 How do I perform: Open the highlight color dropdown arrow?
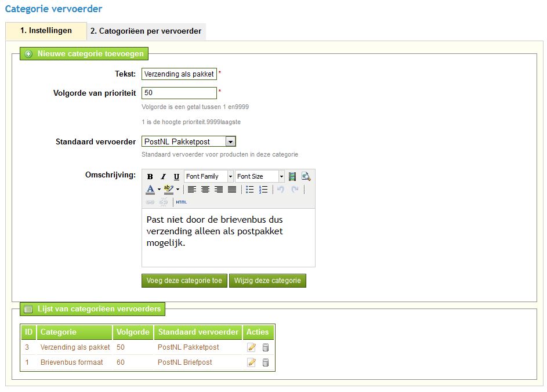point(178,190)
